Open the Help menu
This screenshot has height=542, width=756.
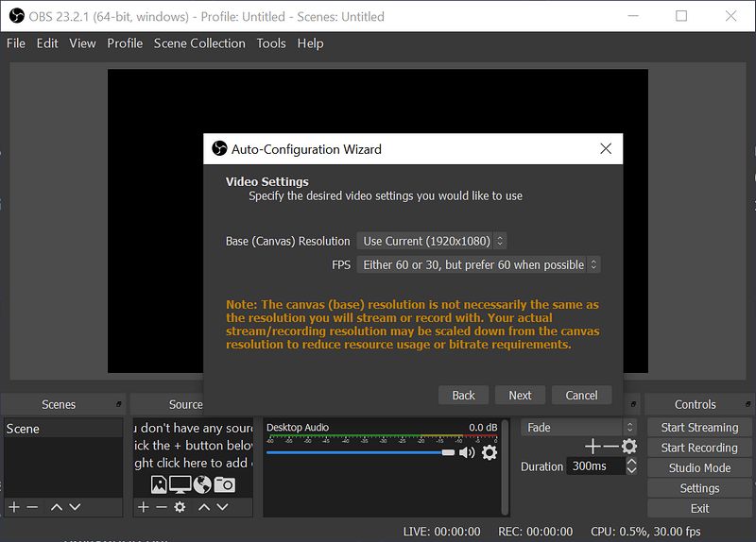coord(310,43)
